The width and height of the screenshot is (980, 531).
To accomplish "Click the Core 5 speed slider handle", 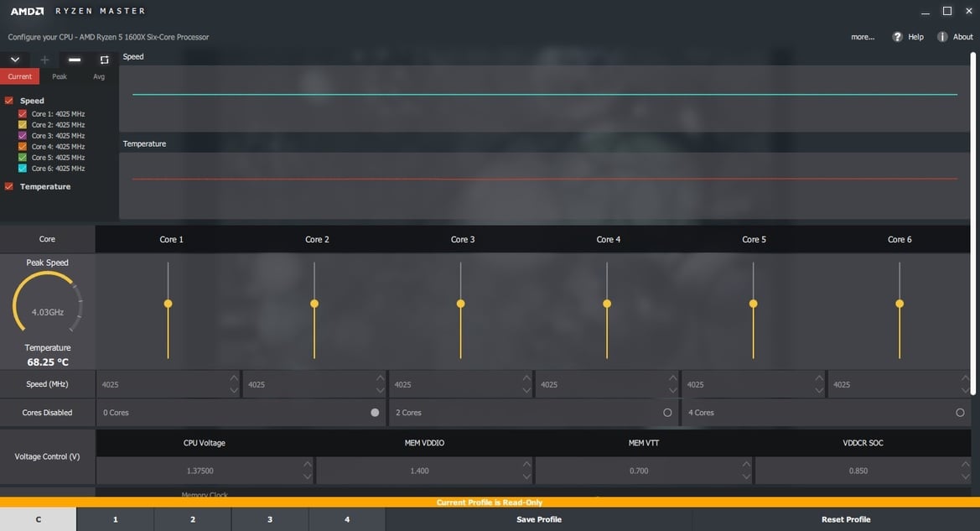I will [753, 304].
